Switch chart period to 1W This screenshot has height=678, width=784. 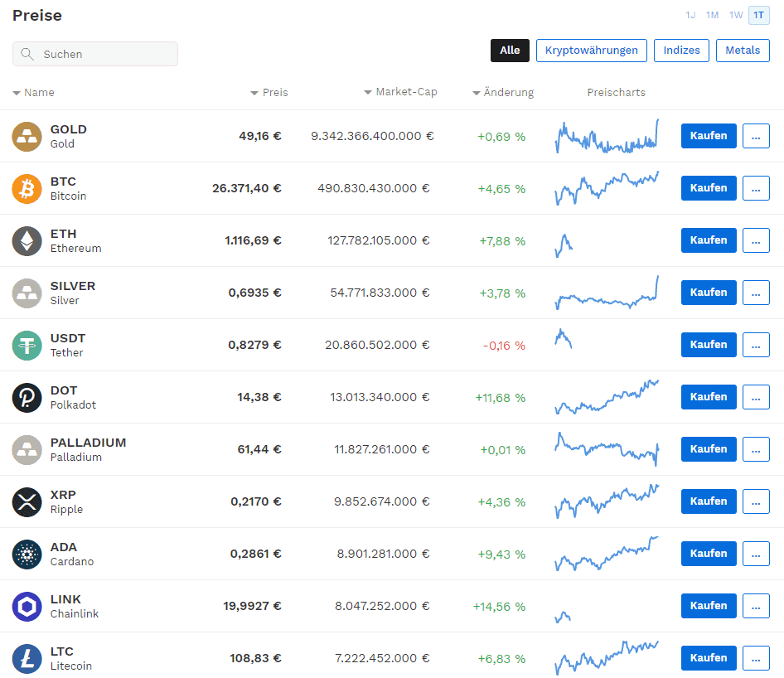(735, 15)
